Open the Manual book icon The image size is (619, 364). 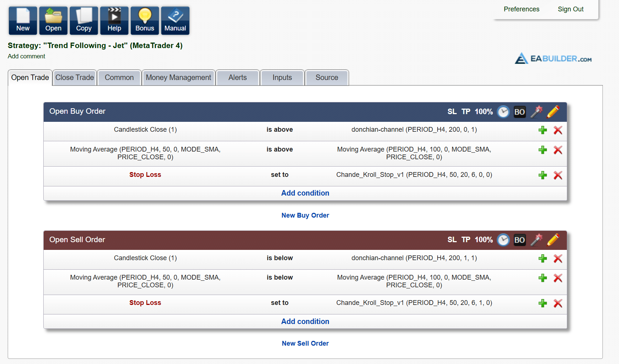pyautogui.click(x=175, y=21)
